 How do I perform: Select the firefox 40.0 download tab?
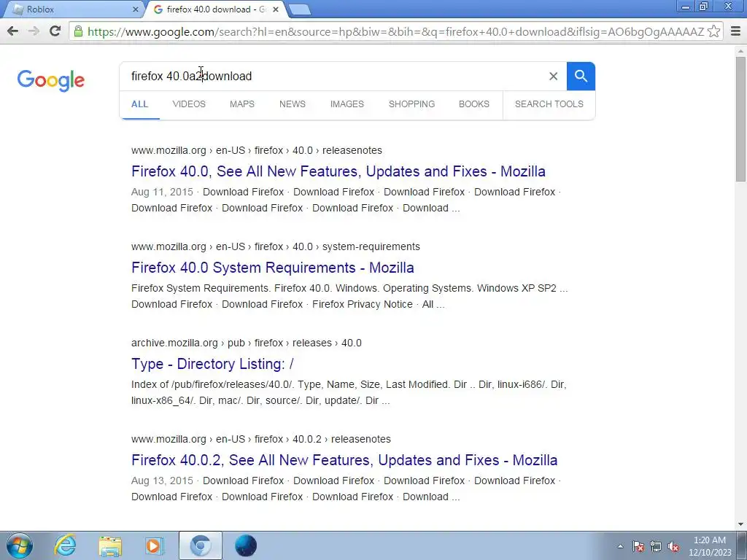tap(215, 9)
